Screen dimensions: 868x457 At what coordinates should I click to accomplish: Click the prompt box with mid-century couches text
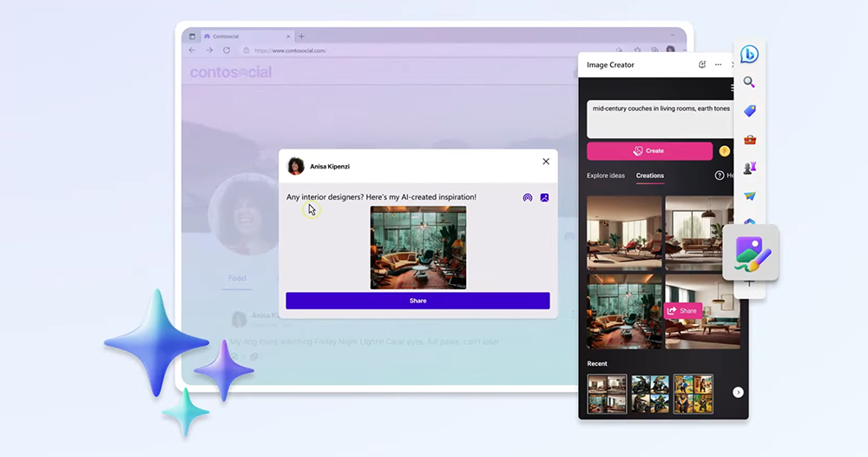(x=661, y=119)
